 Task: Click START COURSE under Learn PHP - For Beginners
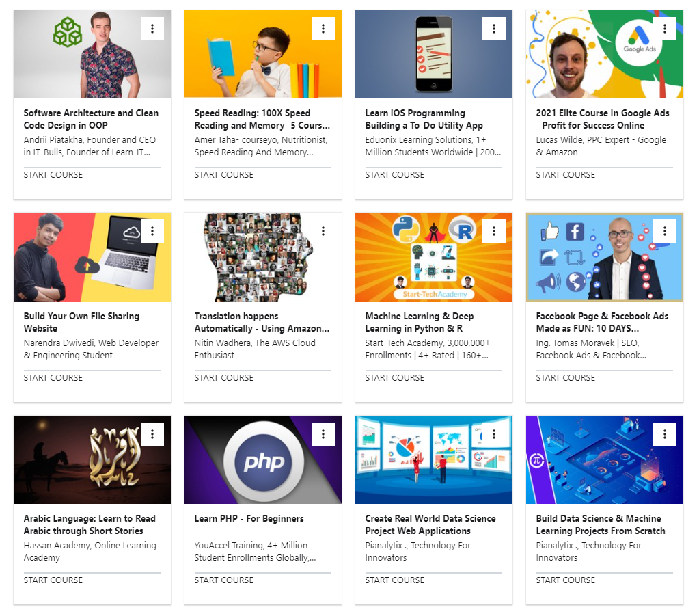(224, 580)
